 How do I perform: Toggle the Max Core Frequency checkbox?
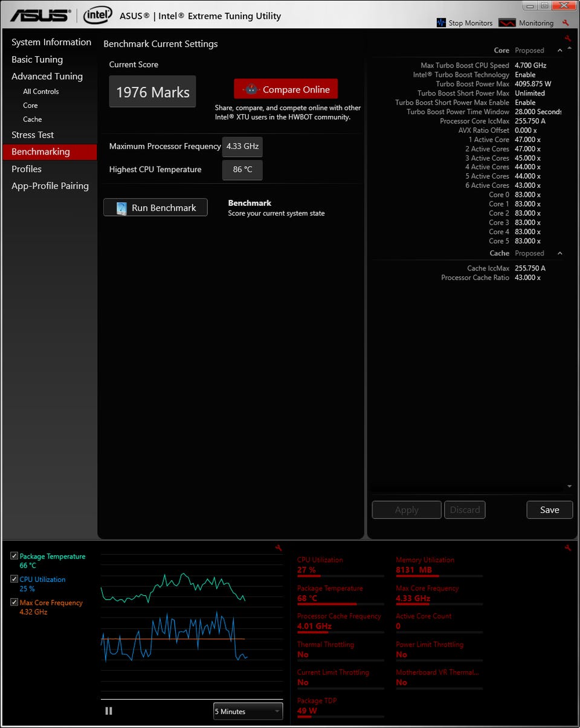click(x=14, y=602)
